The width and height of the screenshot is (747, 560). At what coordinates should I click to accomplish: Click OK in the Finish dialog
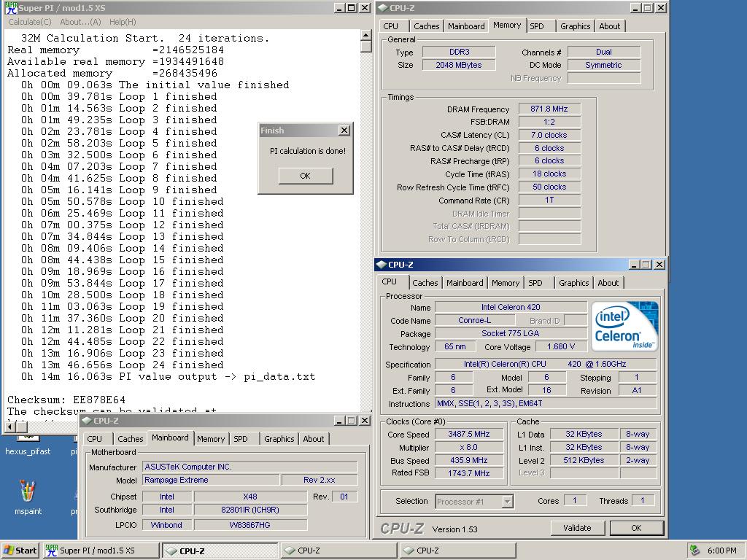point(306,176)
